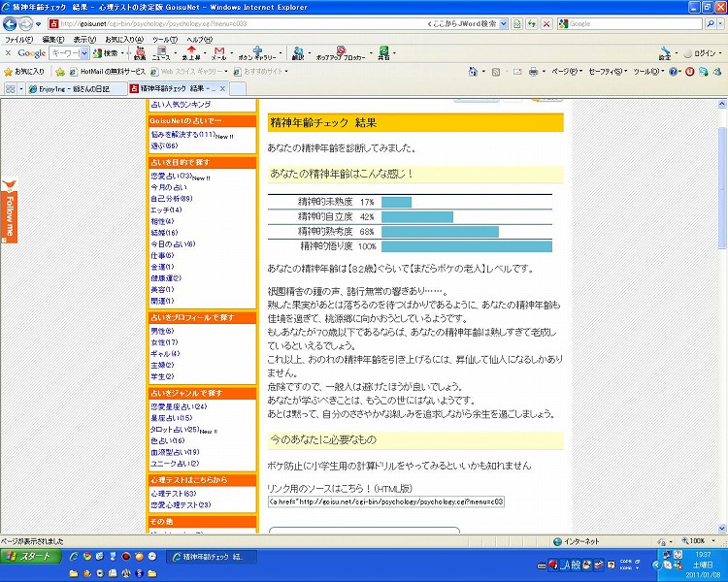Open the タロット占い category link
The image size is (728, 582).
click(x=174, y=430)
